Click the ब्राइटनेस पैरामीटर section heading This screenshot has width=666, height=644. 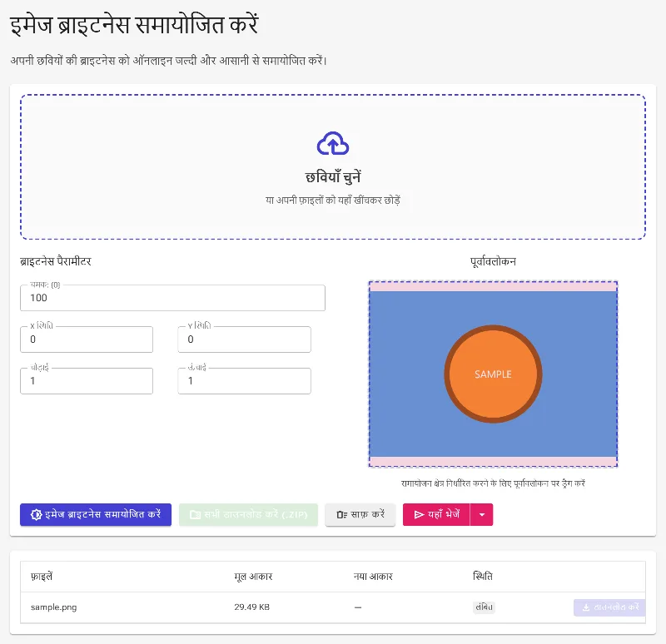tap(56, 261)
